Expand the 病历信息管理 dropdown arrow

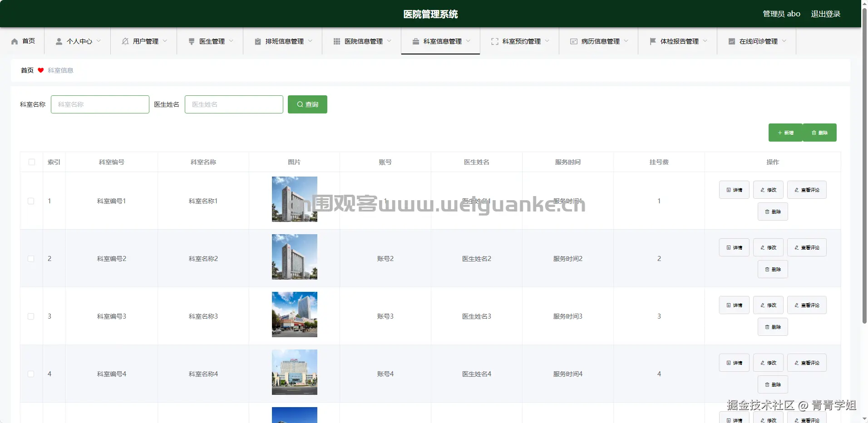[626, 41]
